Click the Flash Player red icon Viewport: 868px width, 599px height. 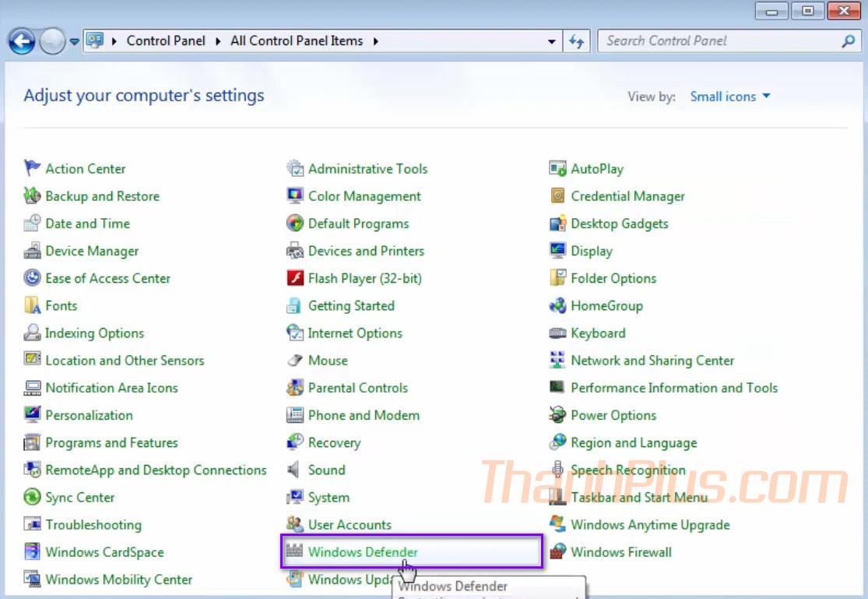pyautogui.click(x=295, y=278)
